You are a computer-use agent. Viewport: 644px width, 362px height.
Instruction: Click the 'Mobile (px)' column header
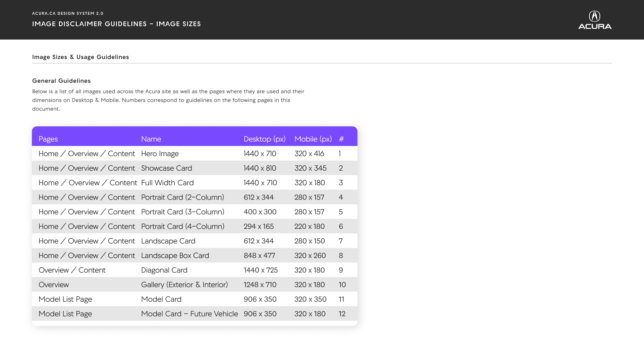(x=313, y=139)
